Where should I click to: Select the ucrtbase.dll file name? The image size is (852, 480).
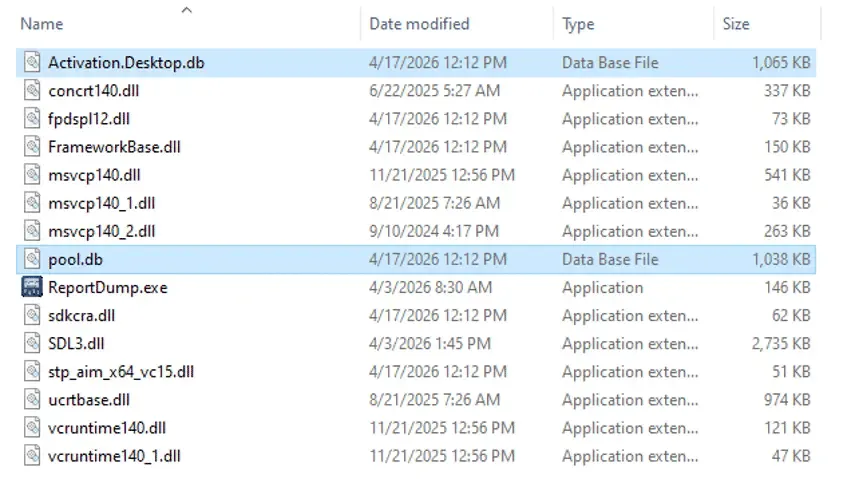(89, 400)
